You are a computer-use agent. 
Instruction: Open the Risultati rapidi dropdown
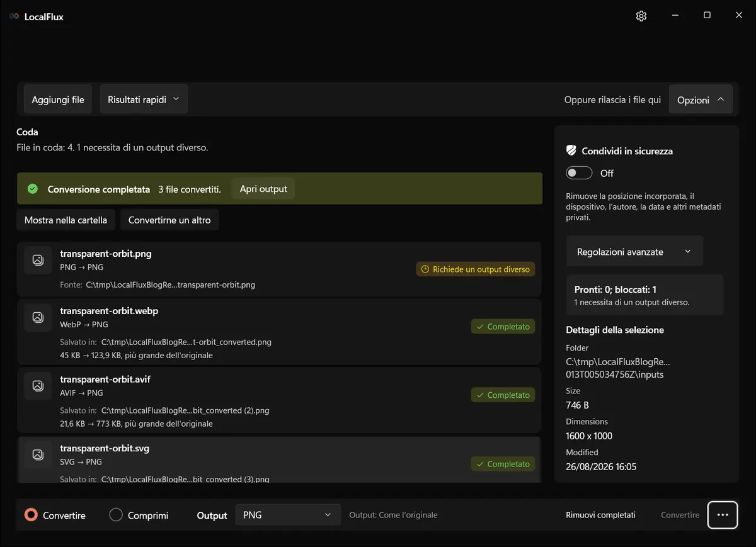144,99
